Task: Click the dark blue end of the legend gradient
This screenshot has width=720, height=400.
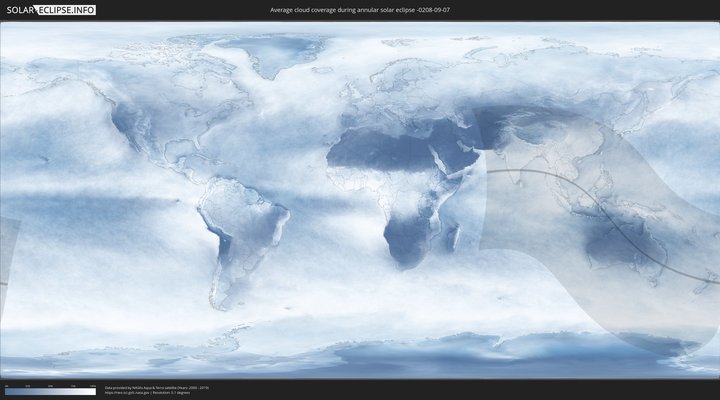Action: 8,392
